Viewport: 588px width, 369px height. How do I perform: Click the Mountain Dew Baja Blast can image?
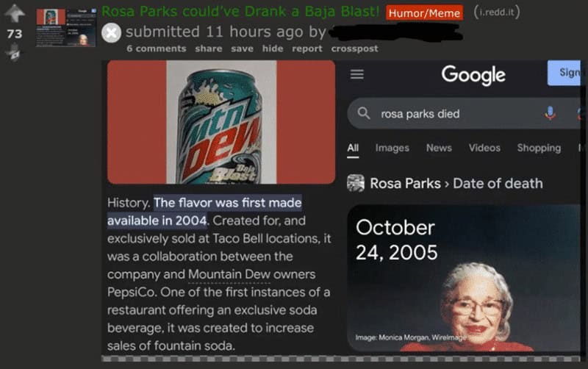[221, 122]
